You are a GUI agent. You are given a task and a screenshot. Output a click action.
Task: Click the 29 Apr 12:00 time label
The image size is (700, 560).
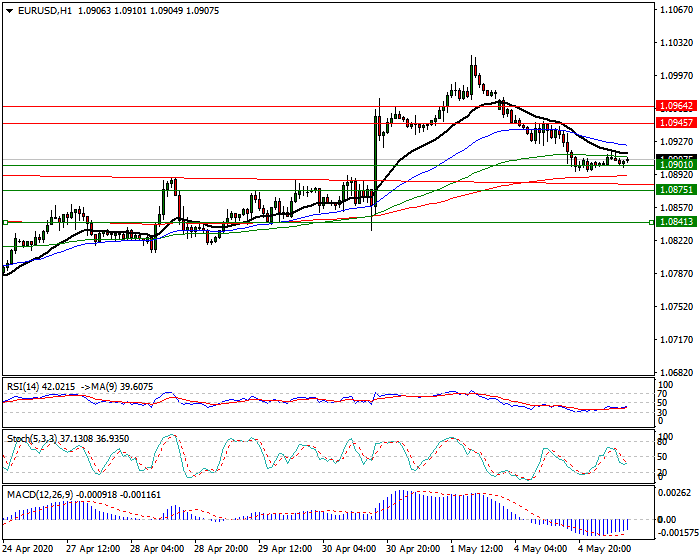[285, 548]
